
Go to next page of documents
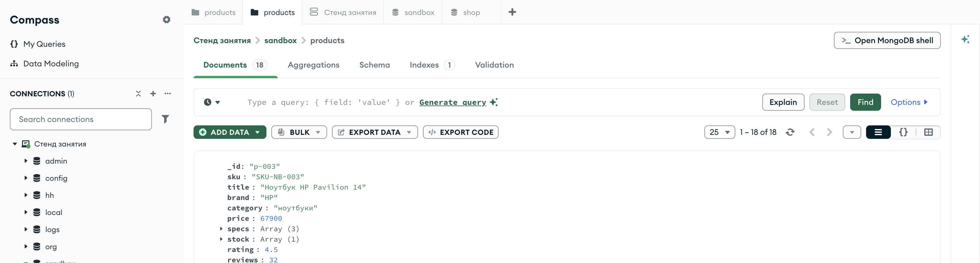tap(829, 132)
